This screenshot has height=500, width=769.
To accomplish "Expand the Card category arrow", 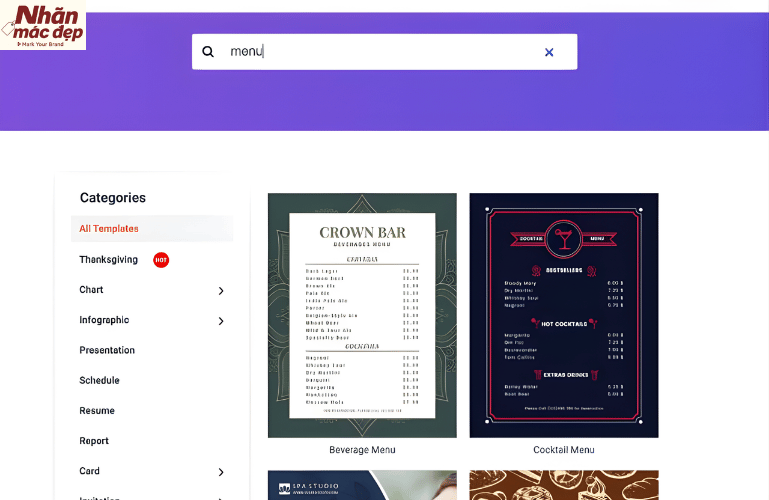I will pos(221,472).
